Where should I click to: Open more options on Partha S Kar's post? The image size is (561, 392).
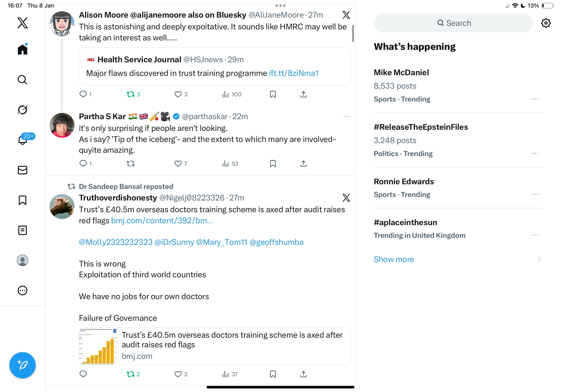pos(347,117)
